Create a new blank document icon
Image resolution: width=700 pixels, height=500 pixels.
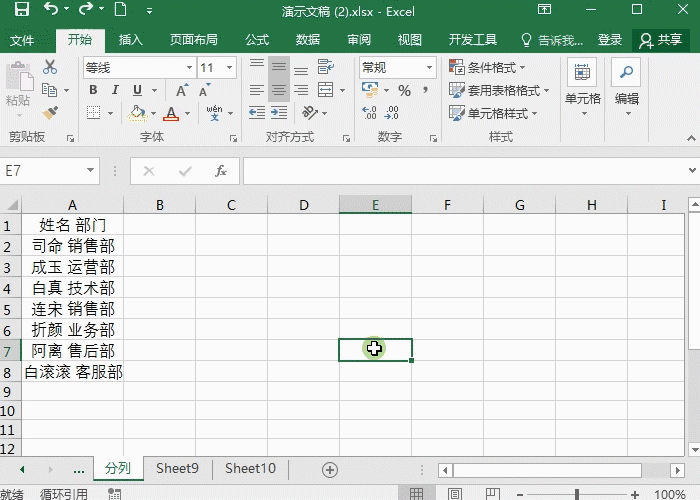(x=121, y=9)
